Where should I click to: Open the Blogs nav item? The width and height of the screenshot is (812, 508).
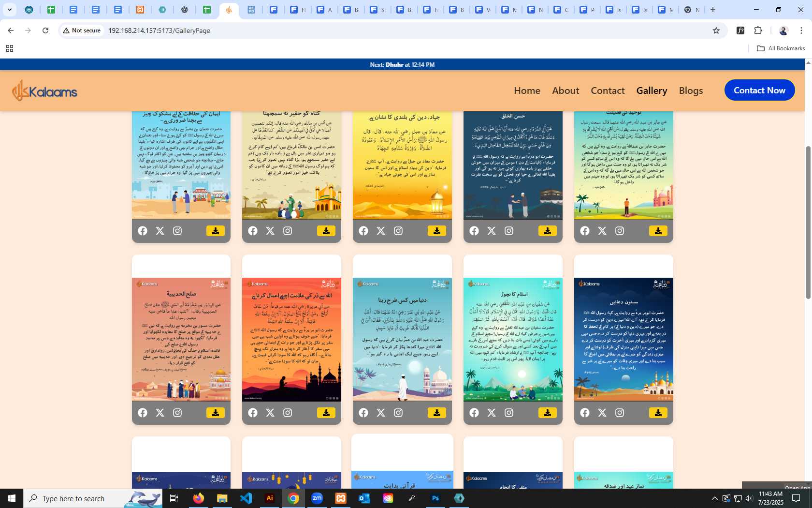tap(691, 90)
